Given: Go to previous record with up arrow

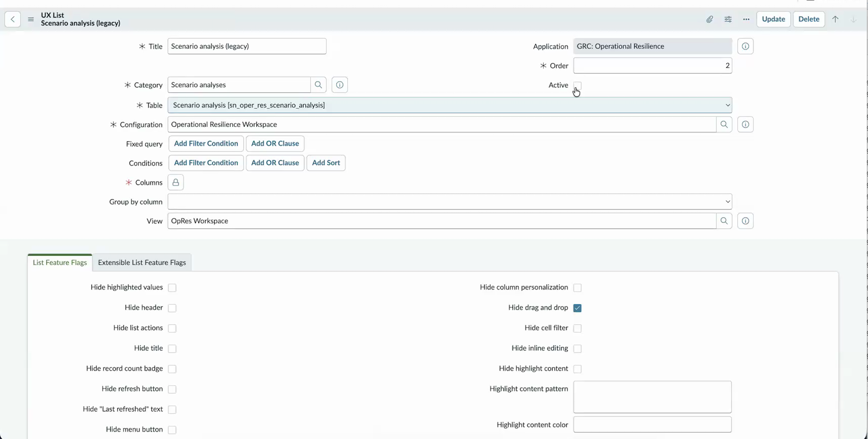Looking at the screenshot, I should point(835,19).
